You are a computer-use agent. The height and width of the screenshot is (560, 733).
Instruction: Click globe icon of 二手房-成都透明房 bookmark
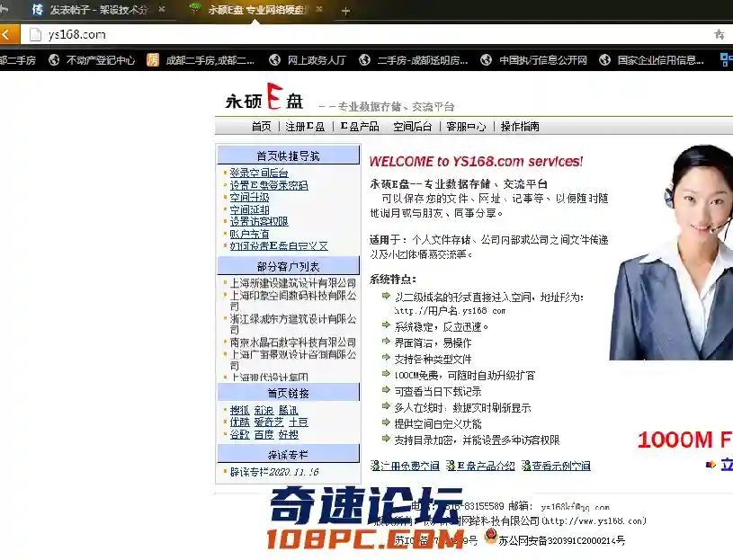point(364,60)
